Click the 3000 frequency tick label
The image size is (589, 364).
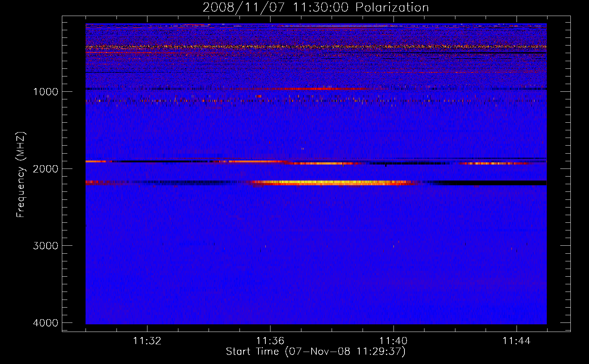pos(46,245)
